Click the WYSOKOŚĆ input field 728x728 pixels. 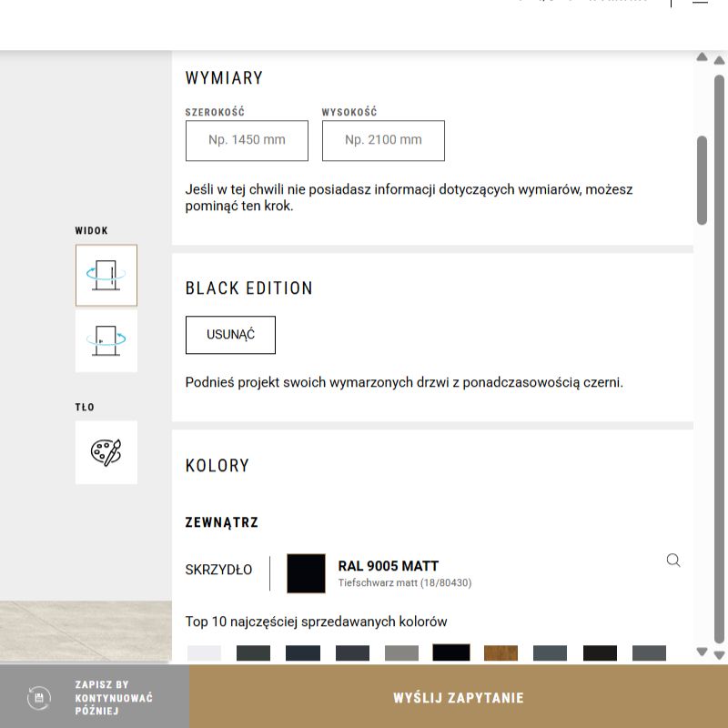pyautogui.click(x=383, y=140)
